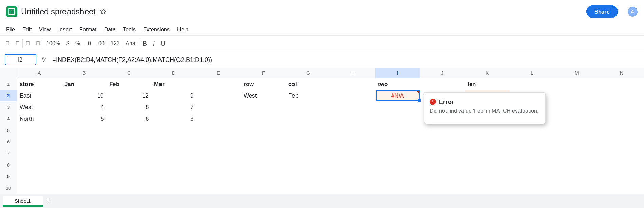The height and width of the screenshot is (208, 644).
Task: Open the Data menu
Action: click(x=110, y=29)
